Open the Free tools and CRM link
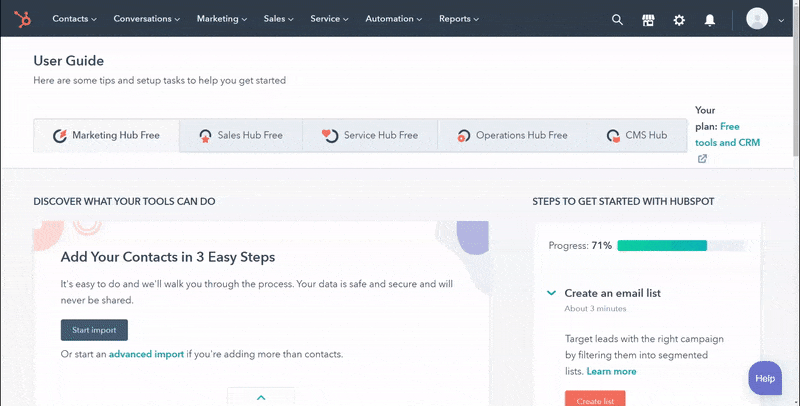800x406 pixels. [x=728, y=135]
